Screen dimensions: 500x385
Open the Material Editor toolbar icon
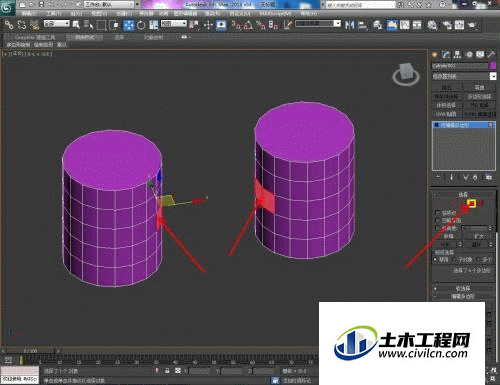click(432, 25)
